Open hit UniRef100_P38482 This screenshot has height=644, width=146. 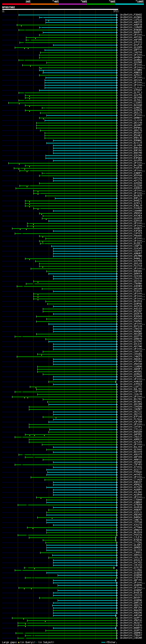click(x=131, y=15)
